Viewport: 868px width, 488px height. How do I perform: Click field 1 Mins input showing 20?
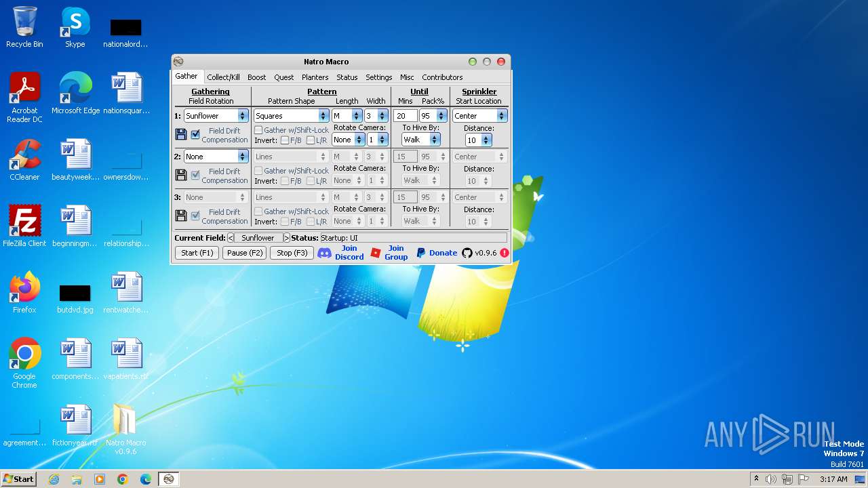[405, 116]
